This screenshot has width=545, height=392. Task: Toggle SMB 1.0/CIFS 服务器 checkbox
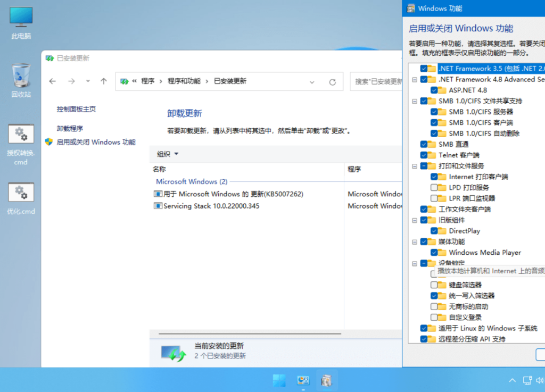(x=434, y=112)
